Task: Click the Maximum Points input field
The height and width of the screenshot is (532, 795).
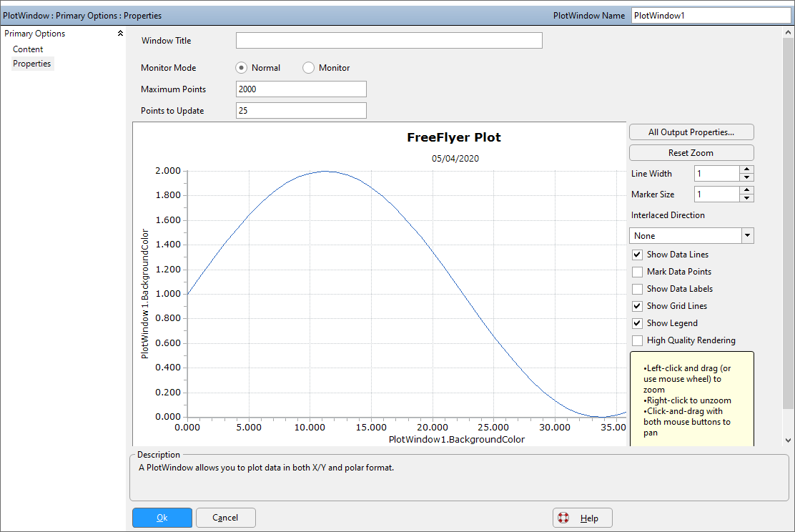Action: pos(301,89)
